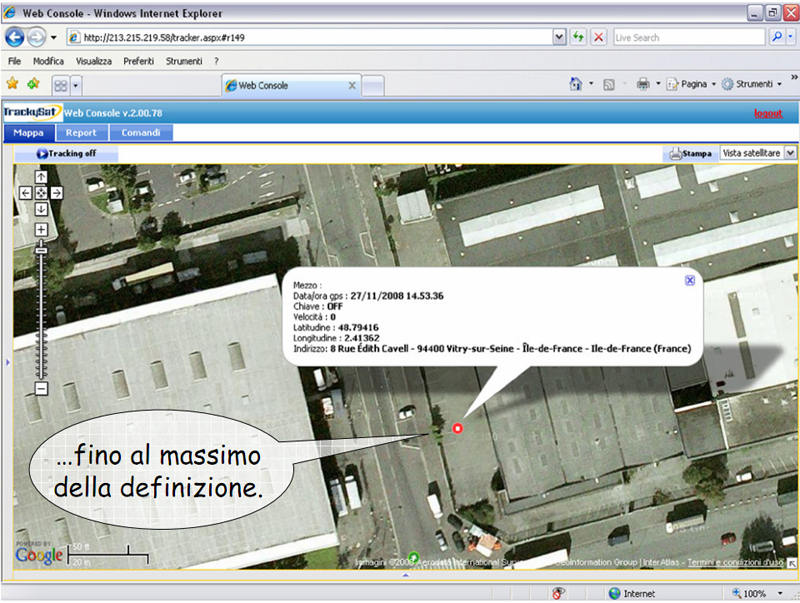Recenter map with the center pan icon
This screenshot has height=603, width=800.
tap(41, 193)
